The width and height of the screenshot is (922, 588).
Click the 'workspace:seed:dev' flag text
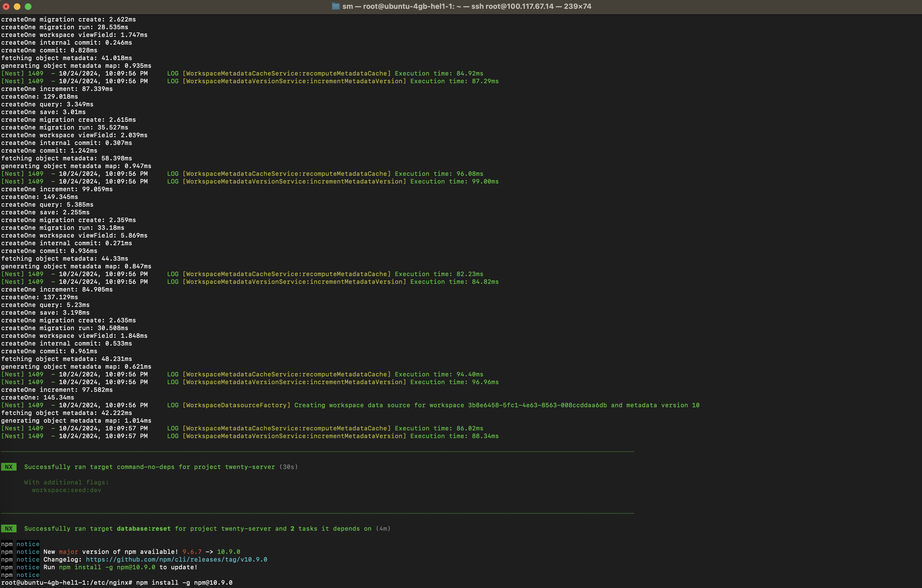tap(67, 490)
